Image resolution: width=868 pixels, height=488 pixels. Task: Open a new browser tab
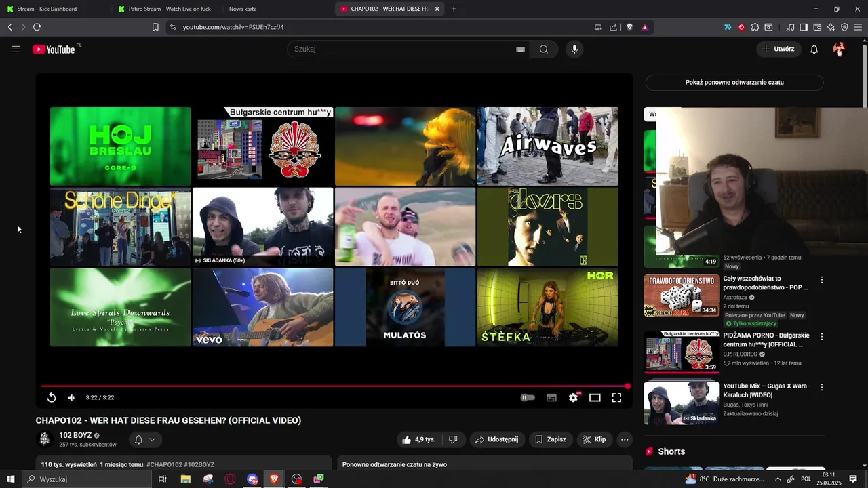pos(454,9)
